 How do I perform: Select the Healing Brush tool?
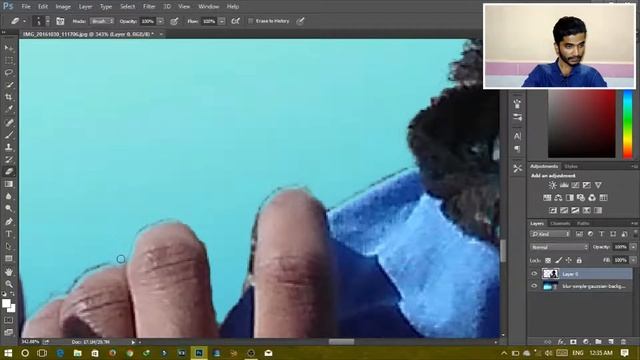9,122
